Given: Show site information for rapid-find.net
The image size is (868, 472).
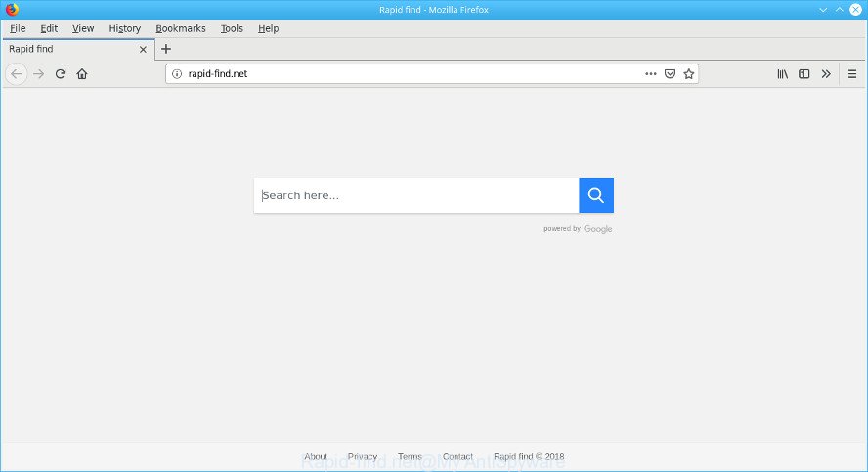Looking at the screenshot, I should tap(177, 74).
